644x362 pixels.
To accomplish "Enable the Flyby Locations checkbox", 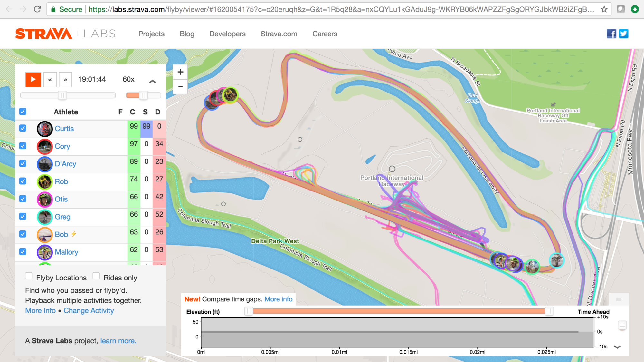I will [29, 276].
